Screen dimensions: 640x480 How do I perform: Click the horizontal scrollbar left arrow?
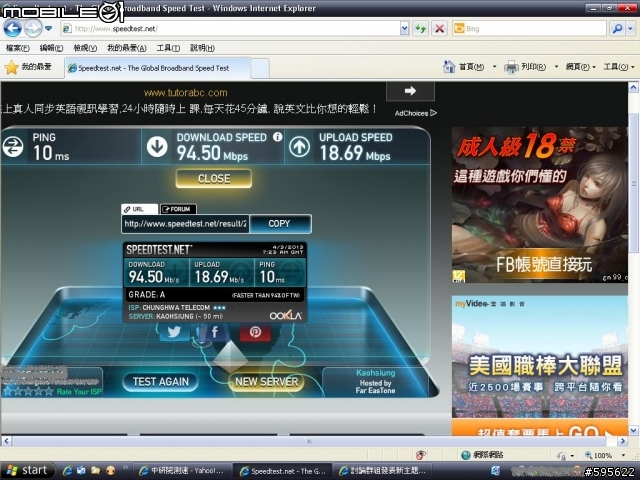(6, 441)
